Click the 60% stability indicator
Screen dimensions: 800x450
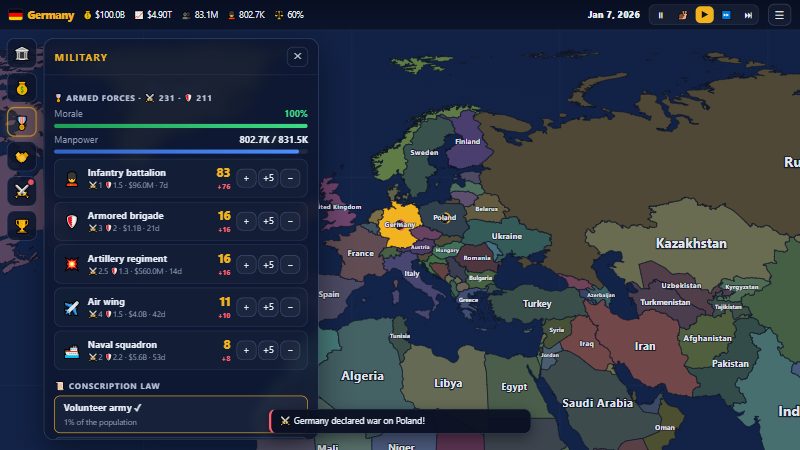pyautogui.click(x=289, y=15)
